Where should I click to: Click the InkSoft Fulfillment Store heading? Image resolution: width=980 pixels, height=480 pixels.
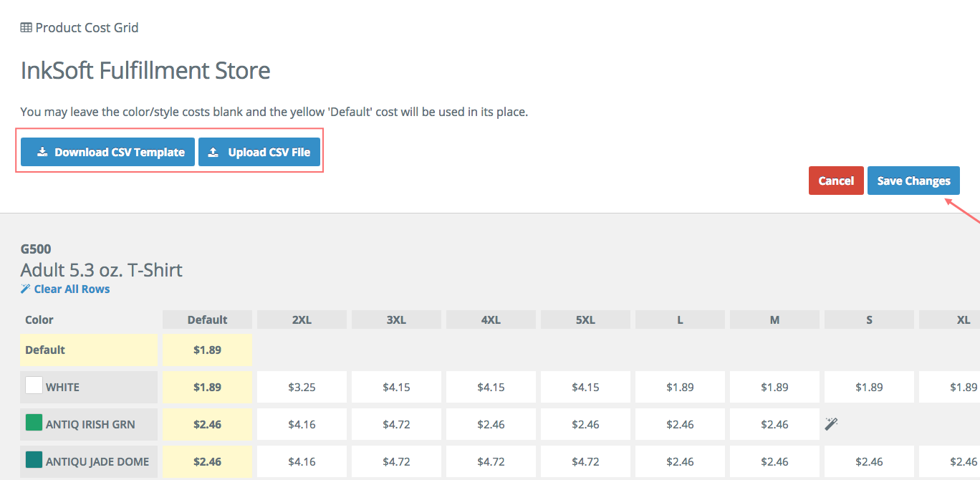click(145, 70)
